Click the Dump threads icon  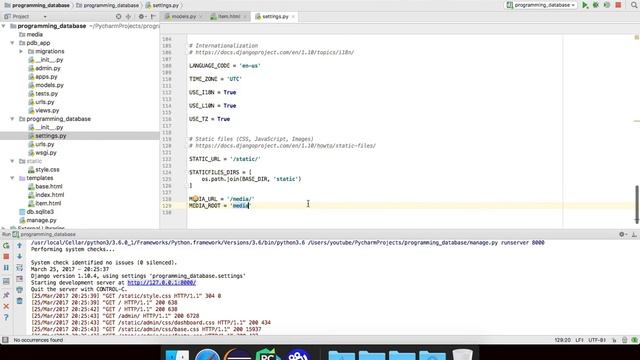pyautogui.click(x=6, y=281)
